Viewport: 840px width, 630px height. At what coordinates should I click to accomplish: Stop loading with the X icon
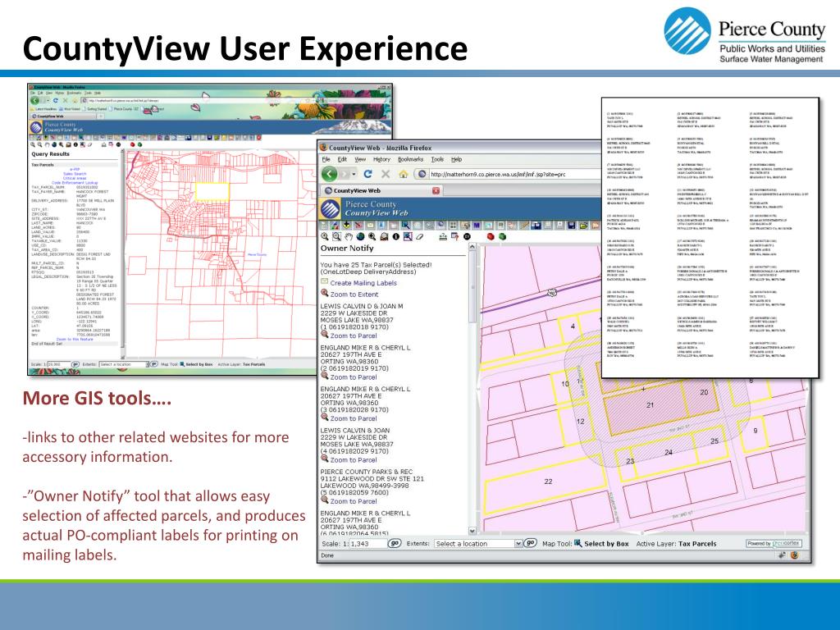pyautogui.click(x=386, y=174)
